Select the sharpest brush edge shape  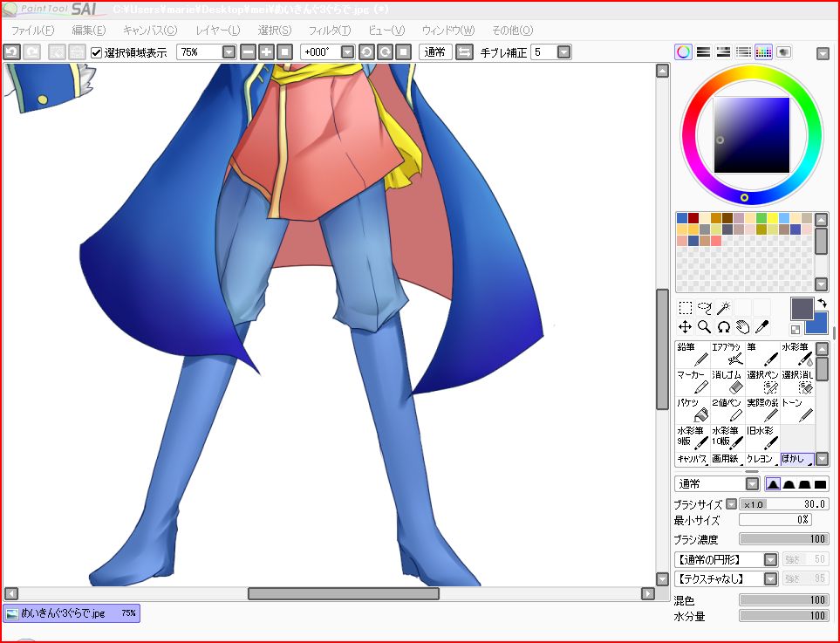(x=773, y=484)
